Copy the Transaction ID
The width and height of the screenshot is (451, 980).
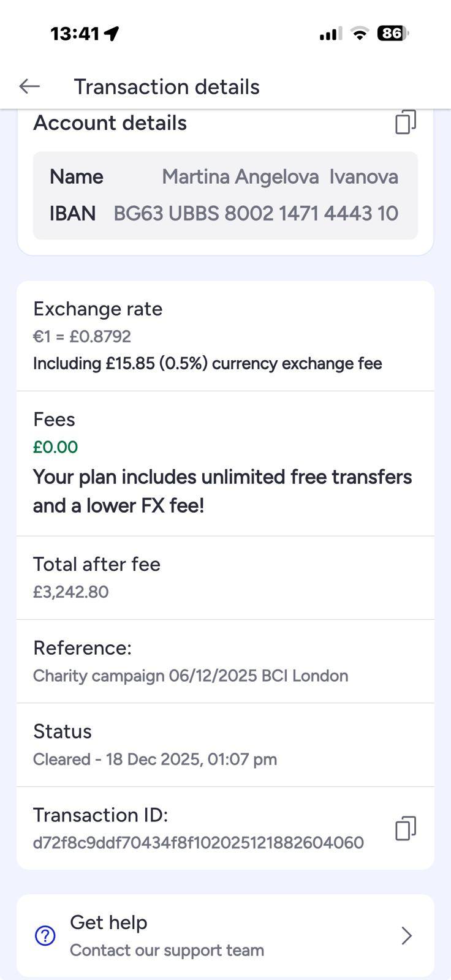pos(405,828)
